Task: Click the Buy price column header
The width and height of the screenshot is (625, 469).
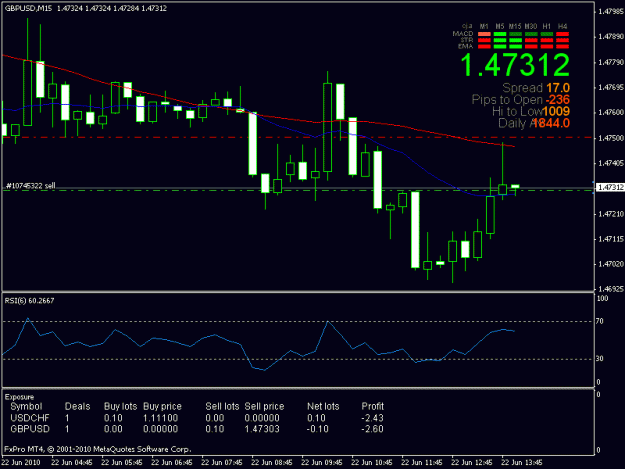Action: (x=162, y=406)
